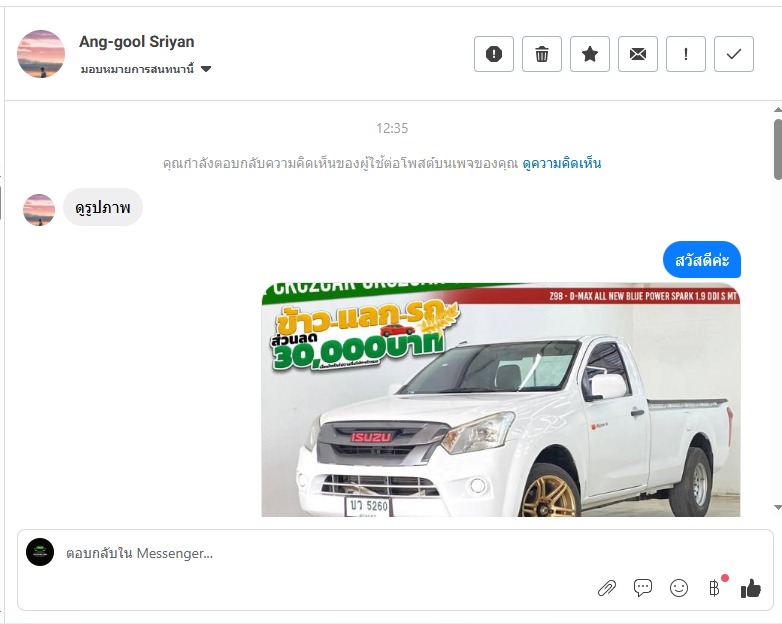Click the scroll-down arrow of chat scrollbar

[778, 507]
